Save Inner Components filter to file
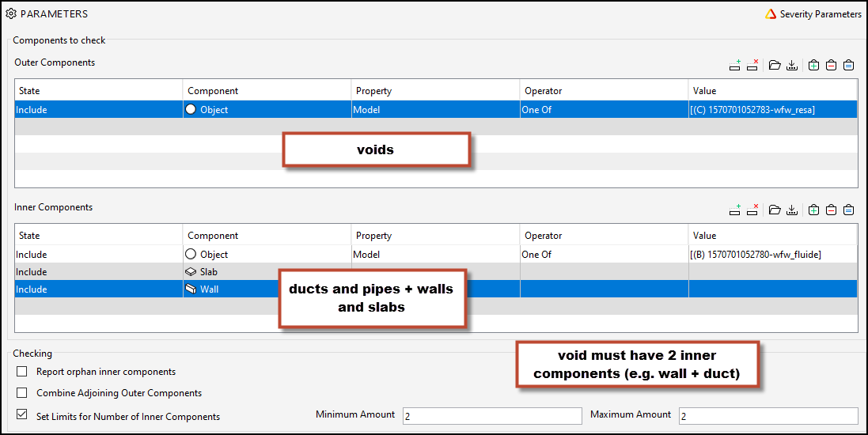This screenshot has width=868, height=435. tap(792, 210)
